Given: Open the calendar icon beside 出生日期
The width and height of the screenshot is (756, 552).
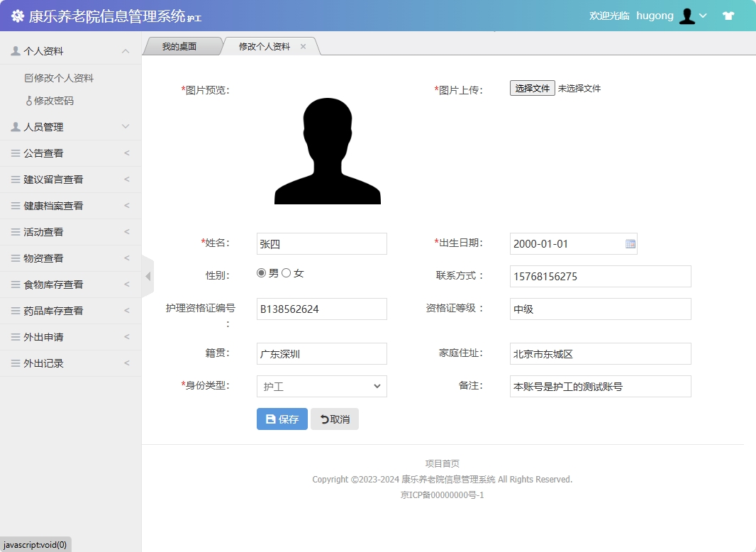Looking at the screenshot, I should (x=630, y=243).
